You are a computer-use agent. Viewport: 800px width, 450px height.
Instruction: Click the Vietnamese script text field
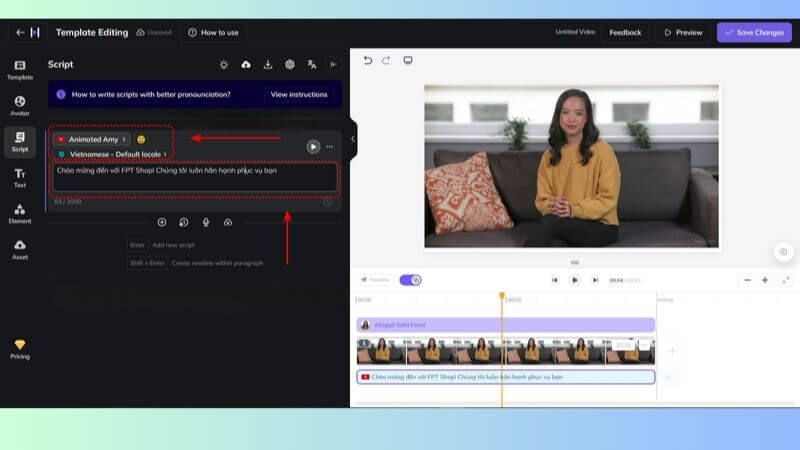[194, 178]
